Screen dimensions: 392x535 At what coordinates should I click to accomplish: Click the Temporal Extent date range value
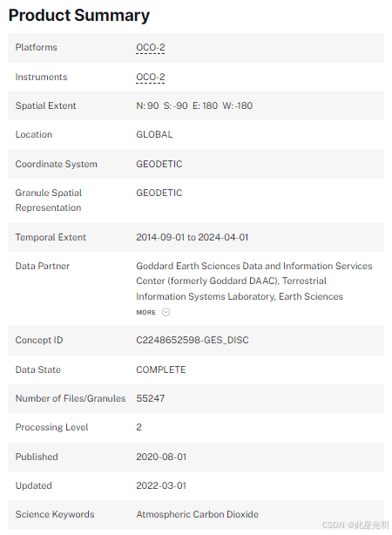coord(192,237)
